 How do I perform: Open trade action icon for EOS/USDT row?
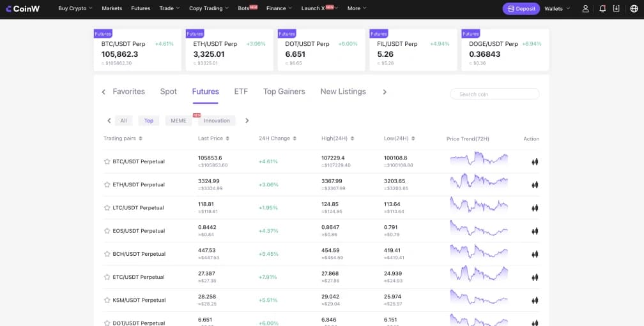(x=535, y=232)
